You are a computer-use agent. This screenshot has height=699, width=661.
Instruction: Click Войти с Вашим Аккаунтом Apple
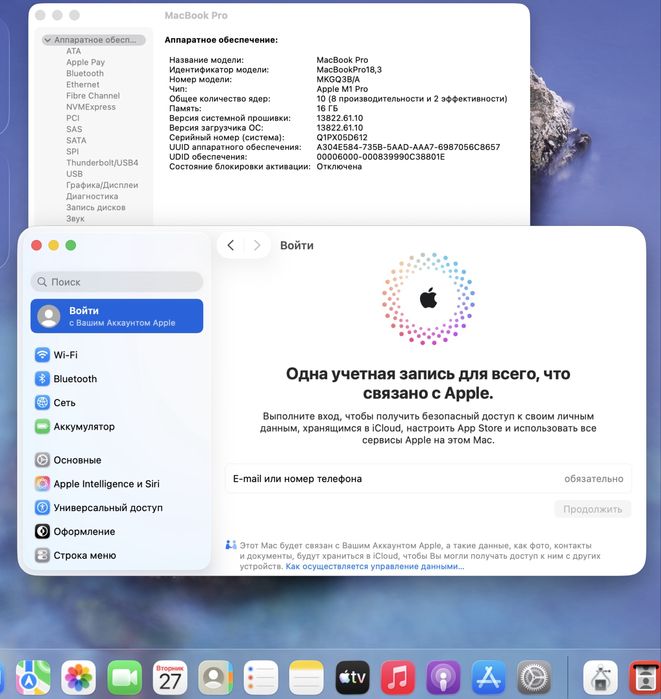pos(117,316)
